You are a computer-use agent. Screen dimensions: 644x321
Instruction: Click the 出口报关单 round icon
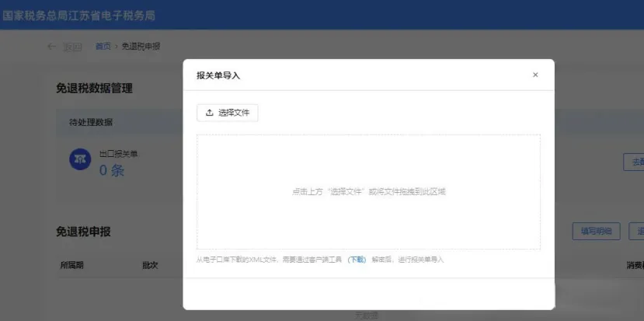80,159
